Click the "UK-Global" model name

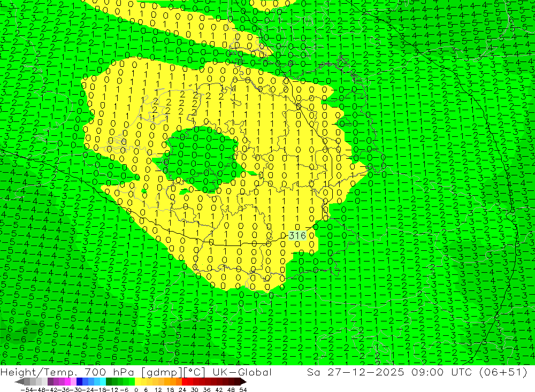(242, 372)
